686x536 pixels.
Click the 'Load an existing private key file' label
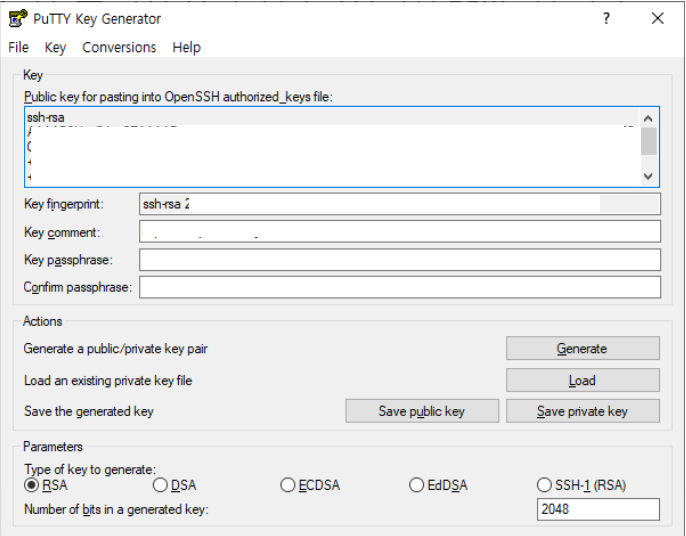[x=108, y=380]
